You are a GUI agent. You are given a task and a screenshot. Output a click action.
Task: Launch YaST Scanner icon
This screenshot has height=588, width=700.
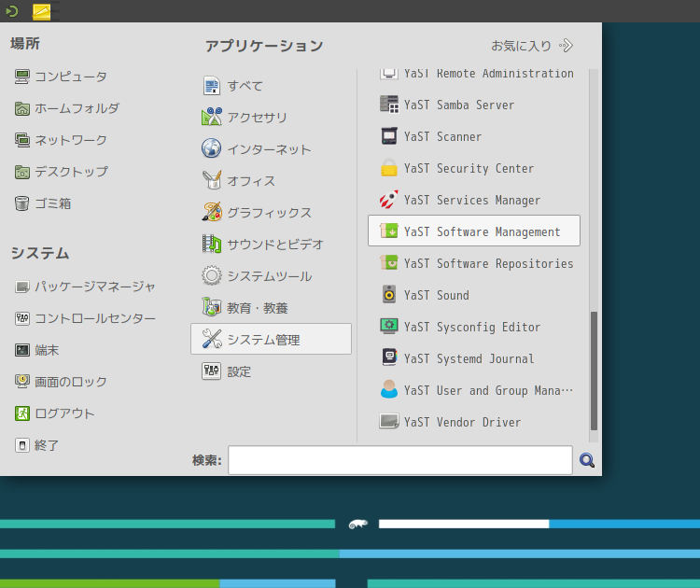(x=389, y=136)
